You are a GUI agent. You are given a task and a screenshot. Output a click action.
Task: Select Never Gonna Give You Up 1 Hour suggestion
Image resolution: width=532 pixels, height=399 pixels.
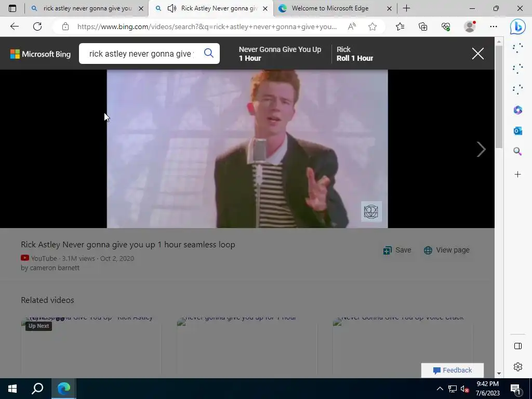click(x=280, y=54)
